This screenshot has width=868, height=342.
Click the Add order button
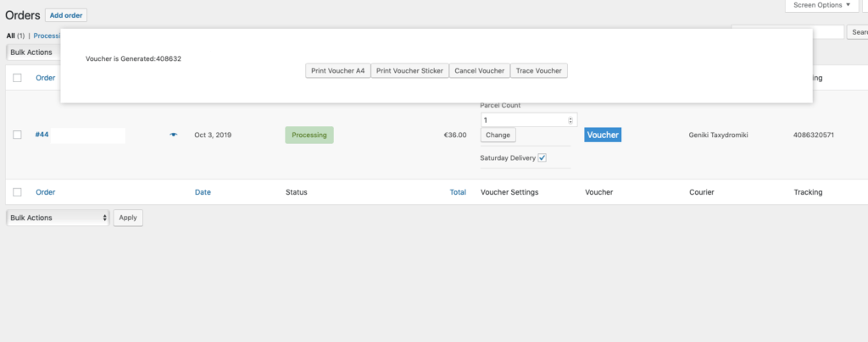(66, 15)
